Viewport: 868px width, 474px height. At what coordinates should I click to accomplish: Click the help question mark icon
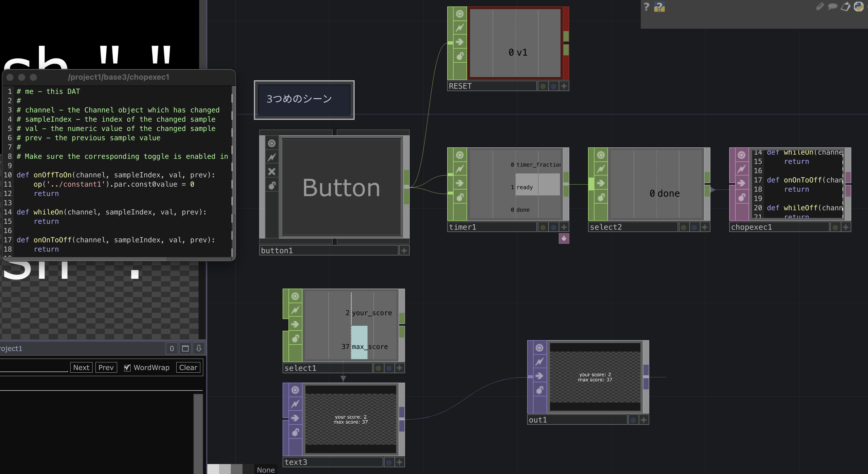click(x=646, y=7)
